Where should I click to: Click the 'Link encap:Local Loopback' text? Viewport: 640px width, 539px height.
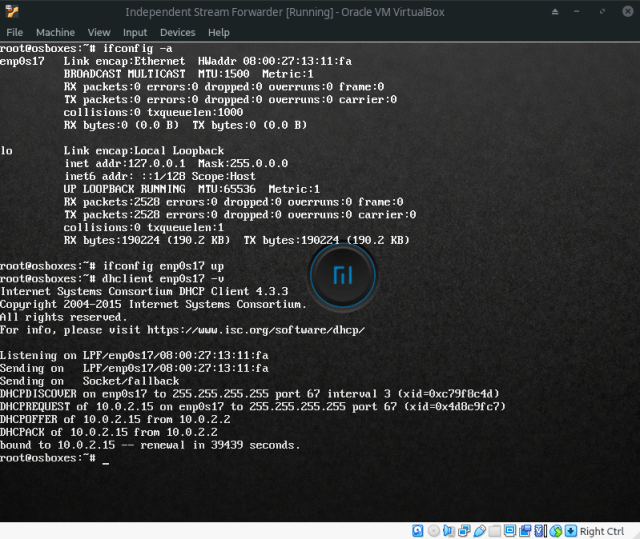[144, 151]
